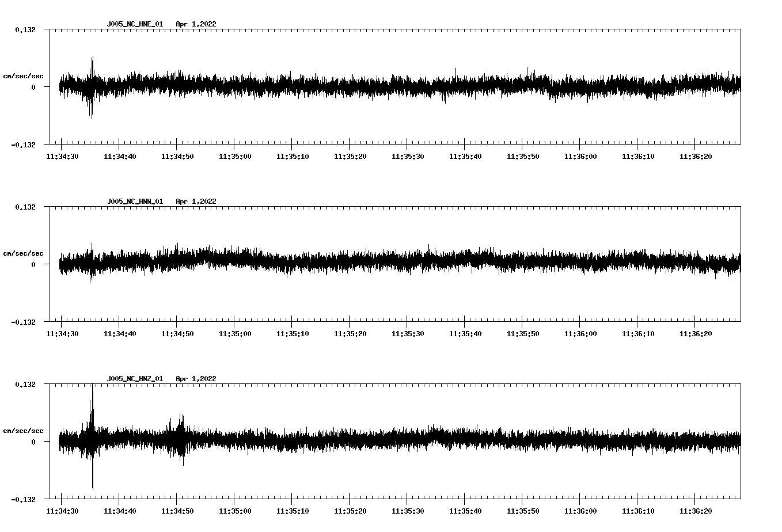Click the 11:35:30 time label under HNN plot
This screenshot has width=782, height=532.
(408, 334)
